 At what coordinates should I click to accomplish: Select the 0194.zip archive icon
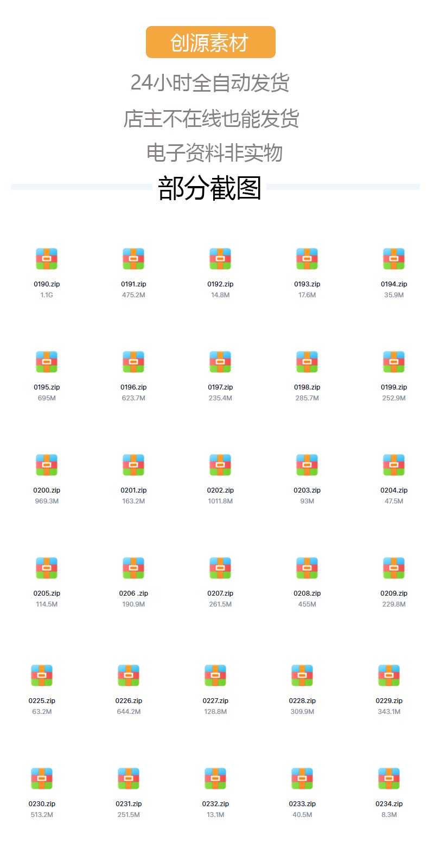click(x=394, y=259)
